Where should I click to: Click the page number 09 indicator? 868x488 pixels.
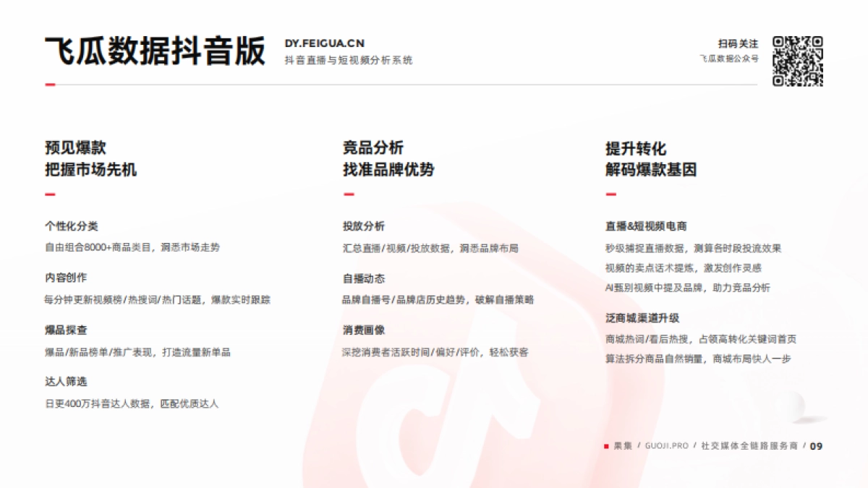point(817,447)
